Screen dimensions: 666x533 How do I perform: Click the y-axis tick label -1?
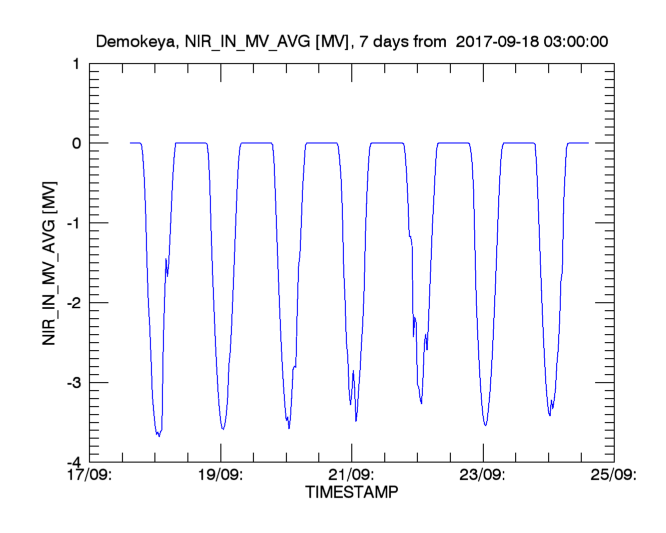click(x=73, y=223)
